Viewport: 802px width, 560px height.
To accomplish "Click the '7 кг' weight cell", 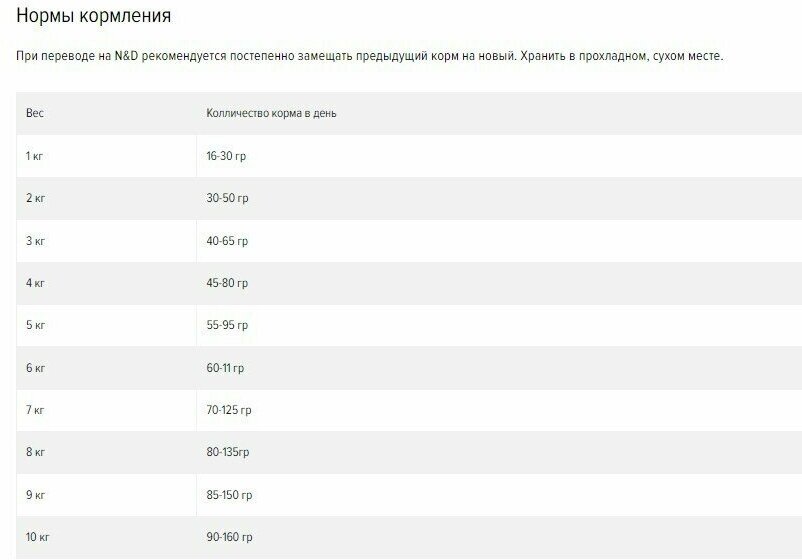I will pyautogui.click(x=106, y=410).
